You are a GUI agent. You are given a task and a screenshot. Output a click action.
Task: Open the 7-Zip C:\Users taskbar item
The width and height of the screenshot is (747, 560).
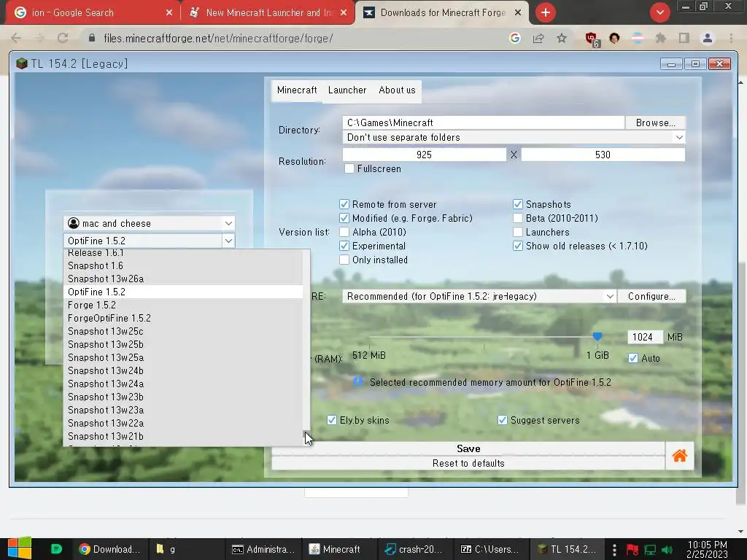[490, 549]
